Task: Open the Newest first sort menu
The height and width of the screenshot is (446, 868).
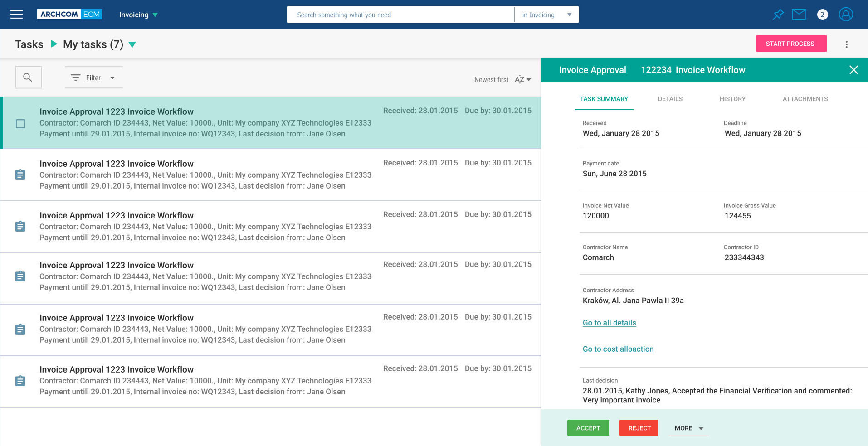Action: pyautogui.click(x=502, y=80)
